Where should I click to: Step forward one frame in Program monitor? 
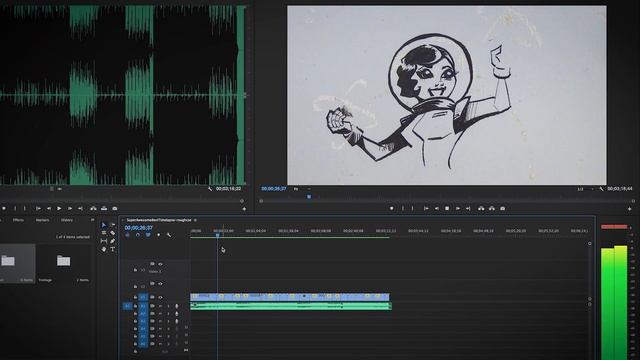458,209
